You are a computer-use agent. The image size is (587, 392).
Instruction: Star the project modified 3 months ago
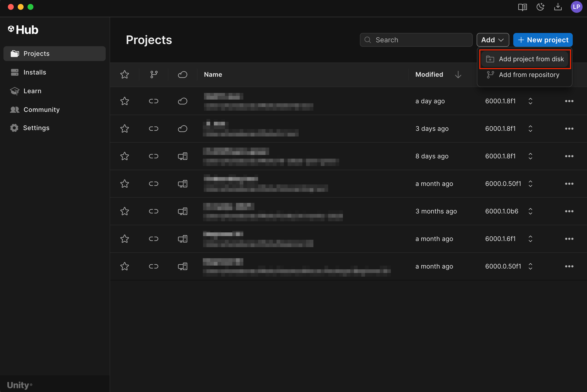pos(124,211)
